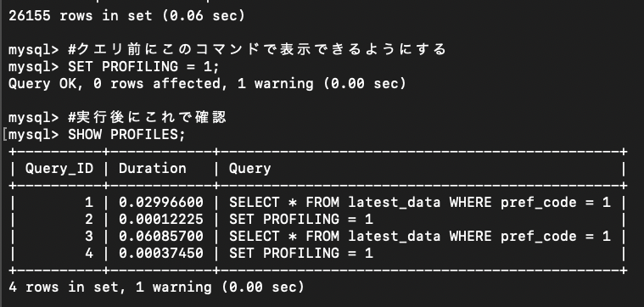Click the duration value 0.00012225
The image size is (644, 307).
(161, 219)
